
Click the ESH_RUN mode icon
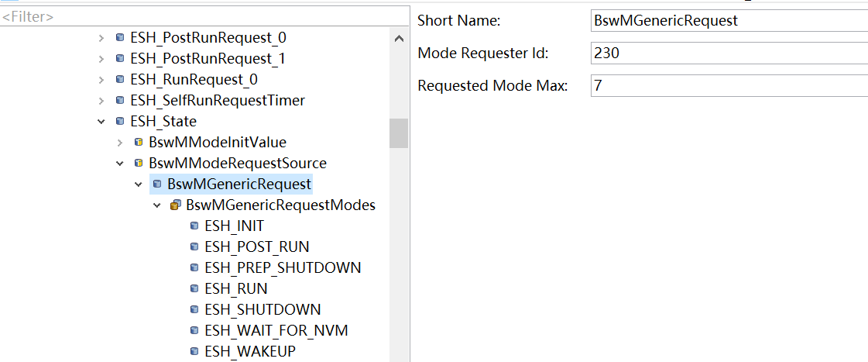(194, 288)
